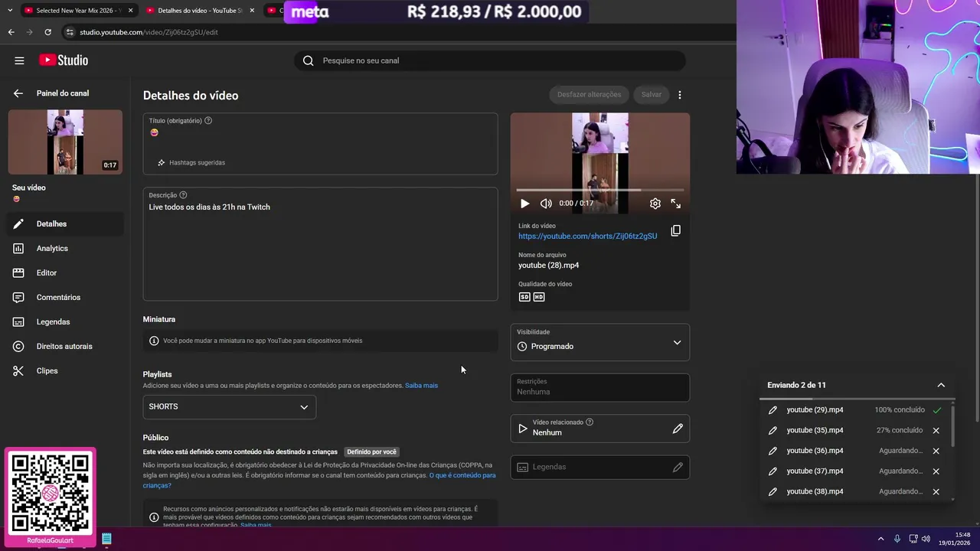The height and width of the screenshot is (551, 980).
Task: Focus the Pesquise no seu canal search box
Action: (x=490, y=60)
